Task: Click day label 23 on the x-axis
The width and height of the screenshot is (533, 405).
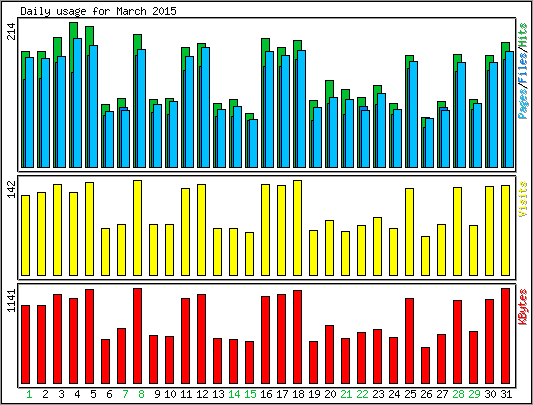Action: 378,394
